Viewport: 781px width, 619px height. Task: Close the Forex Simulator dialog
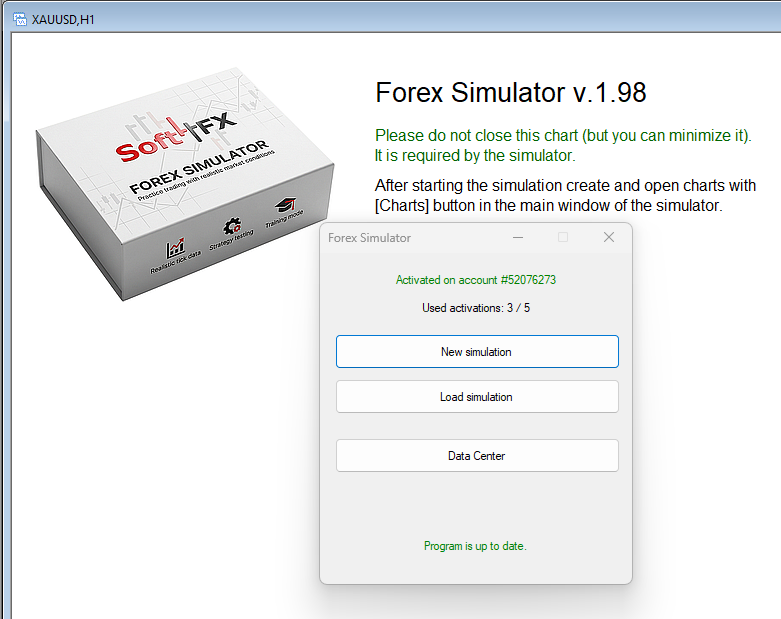609,238
